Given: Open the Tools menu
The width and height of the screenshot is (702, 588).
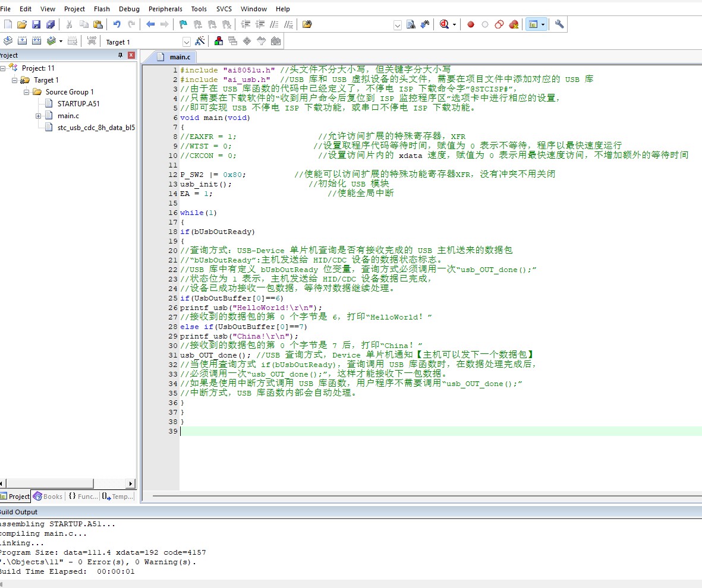Looking at the screenshot, I should coord(199,9).
